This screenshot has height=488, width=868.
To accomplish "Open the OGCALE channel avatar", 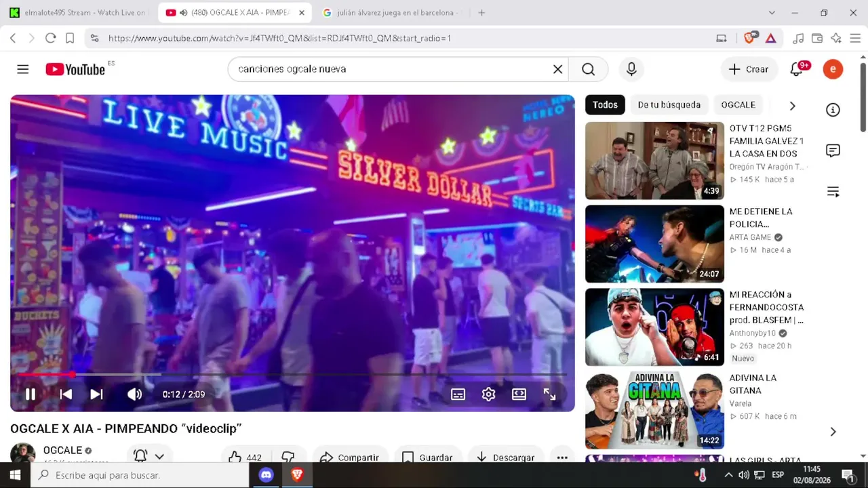I will tap(23, 453).
